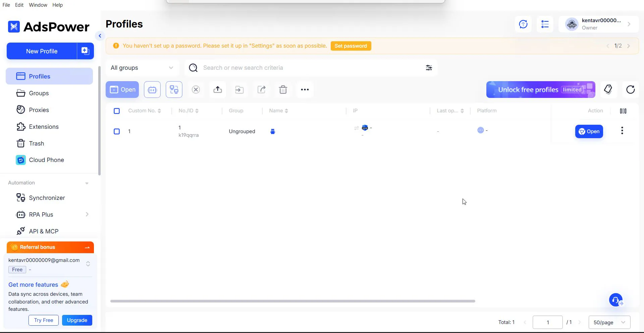The height and width of the screenshot is (333, 644).
Task: Click the platform icon in profile row
Action: (x=481, y=130)
